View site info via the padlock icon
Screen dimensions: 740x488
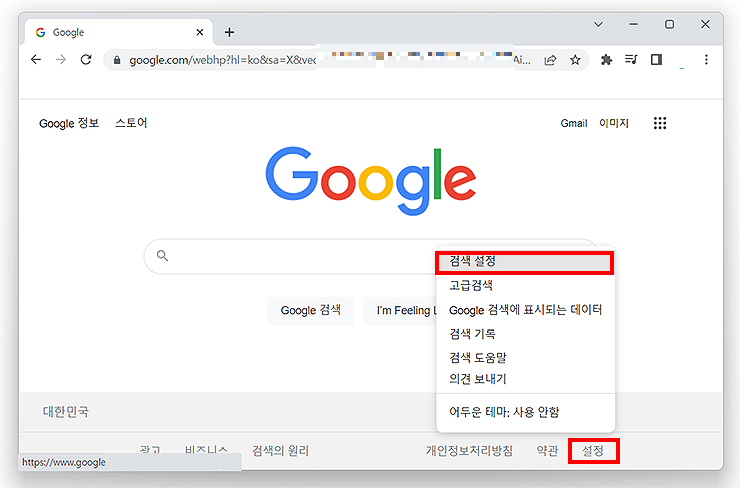click(117, 60)
